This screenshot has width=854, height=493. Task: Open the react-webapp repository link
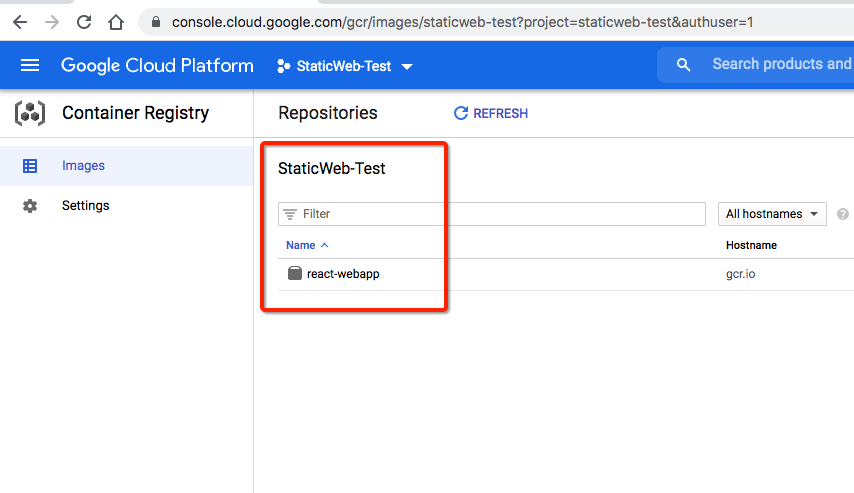click(x=343, y=274)
